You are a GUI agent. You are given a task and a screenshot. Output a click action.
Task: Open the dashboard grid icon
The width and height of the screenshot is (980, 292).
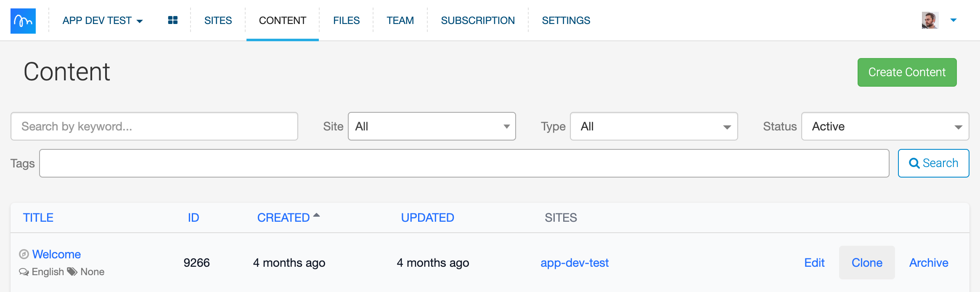click(x=172, y=20)
